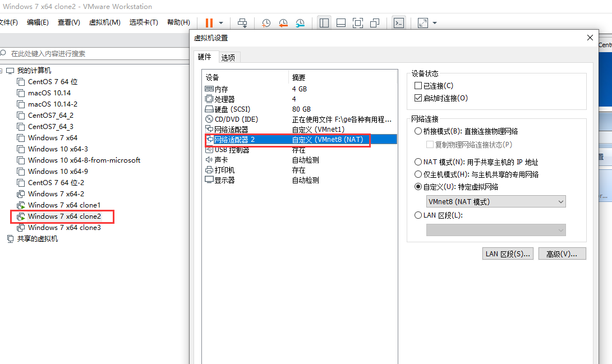Choose the LAN 区段(L) radio button
This screenshot has width=612, height=364.
[418, 215]
